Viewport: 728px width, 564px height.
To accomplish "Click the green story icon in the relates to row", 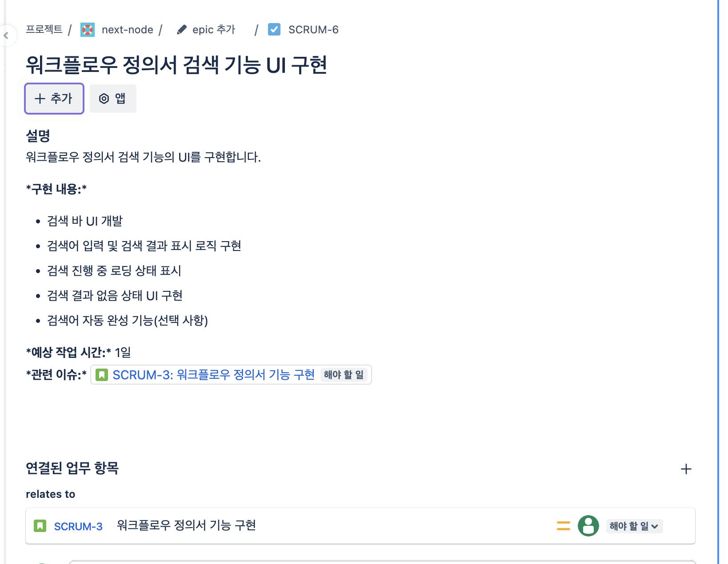I will (x=40, y=526).
